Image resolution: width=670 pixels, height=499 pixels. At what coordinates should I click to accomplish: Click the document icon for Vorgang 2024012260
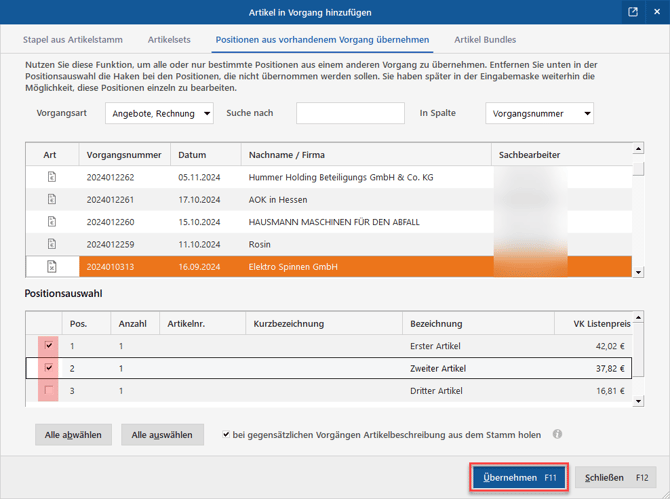point(52,222)
